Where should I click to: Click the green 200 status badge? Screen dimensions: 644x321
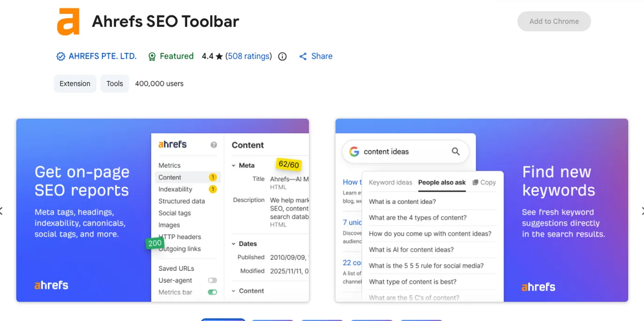pyautogui.click(x=155, y=243)
